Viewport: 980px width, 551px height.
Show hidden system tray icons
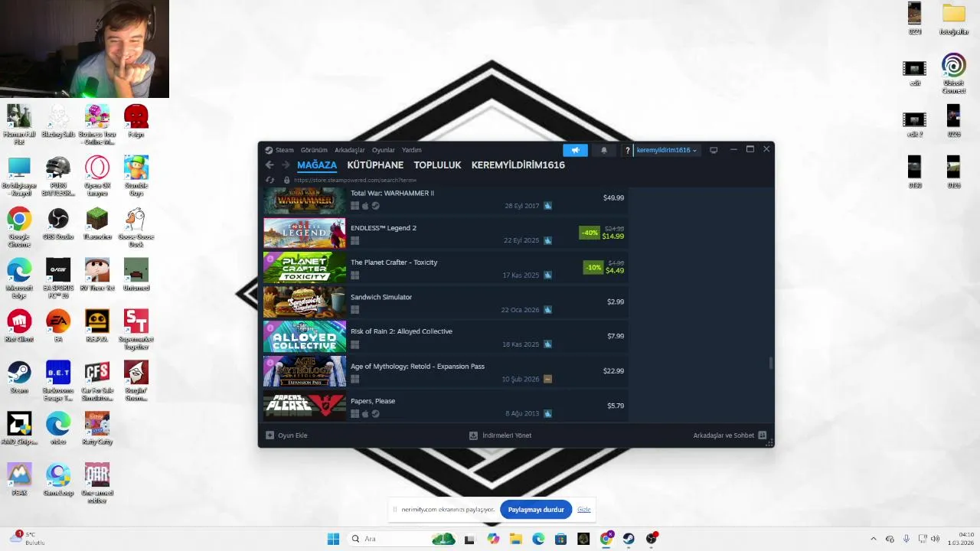pyautogui.click(x=874, y=539)
